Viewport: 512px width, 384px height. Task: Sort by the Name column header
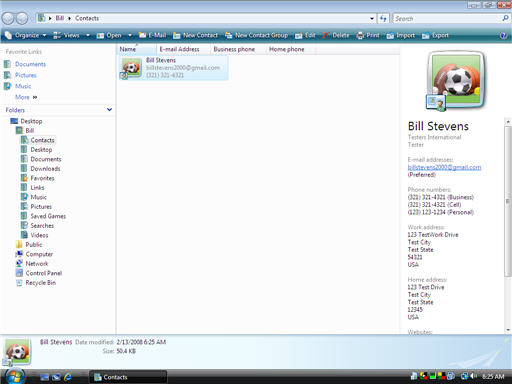tap(137, 49)
